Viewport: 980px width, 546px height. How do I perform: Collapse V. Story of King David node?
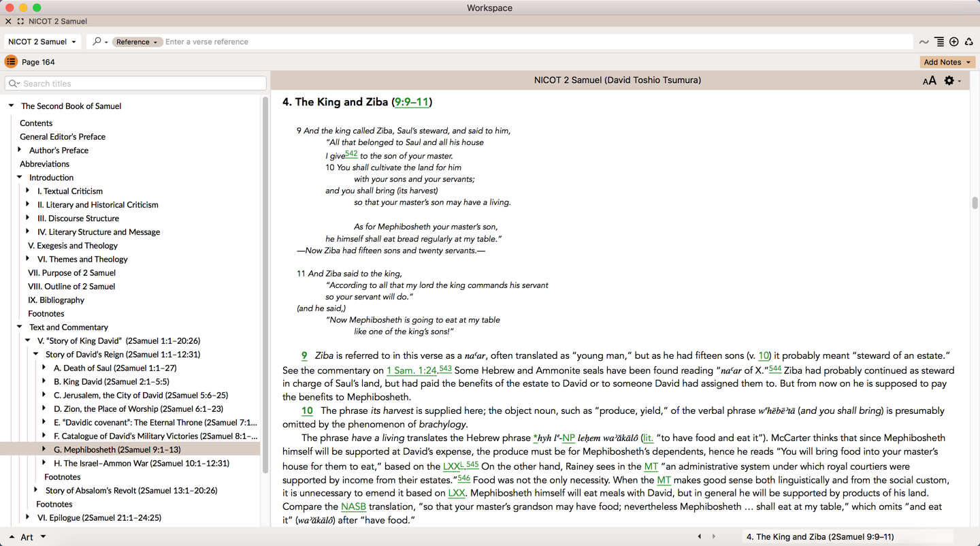pos(28,340)
